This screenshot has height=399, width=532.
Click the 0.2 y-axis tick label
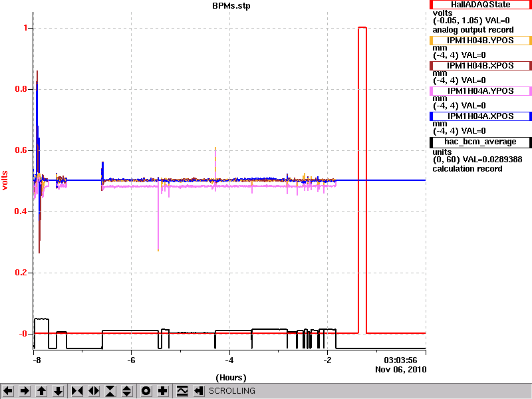(x=21, y=273)
